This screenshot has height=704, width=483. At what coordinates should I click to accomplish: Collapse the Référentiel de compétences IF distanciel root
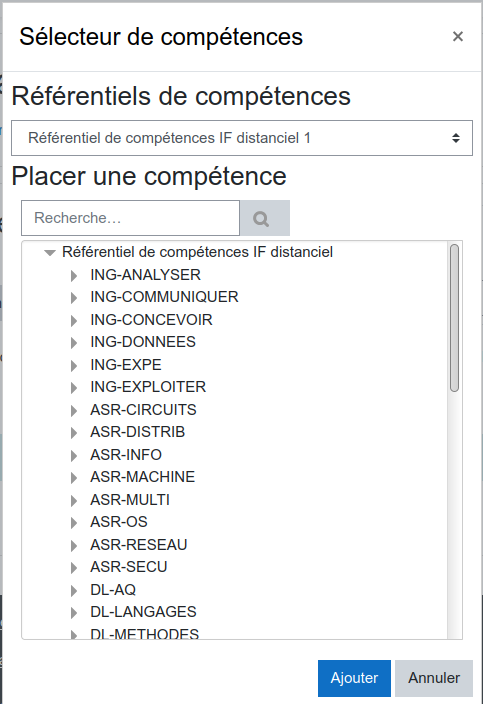coord(49,253)
